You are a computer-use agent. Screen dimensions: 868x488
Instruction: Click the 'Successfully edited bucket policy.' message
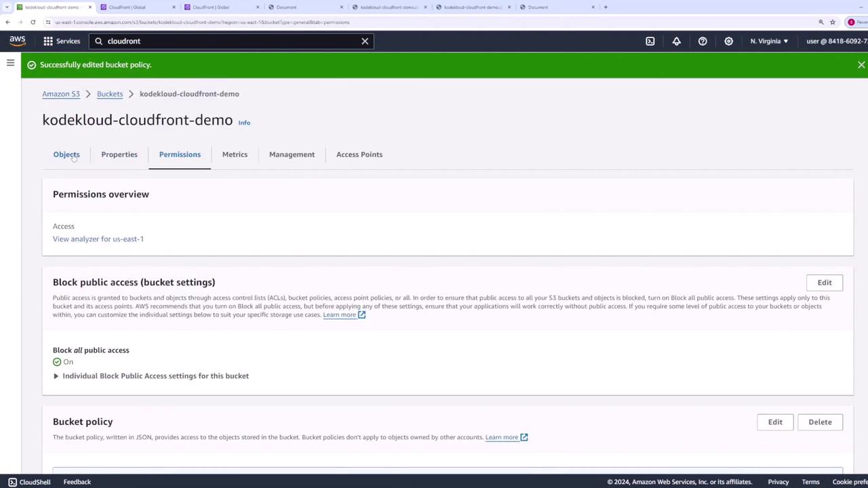pyautogui.click(x=96, y=64)
